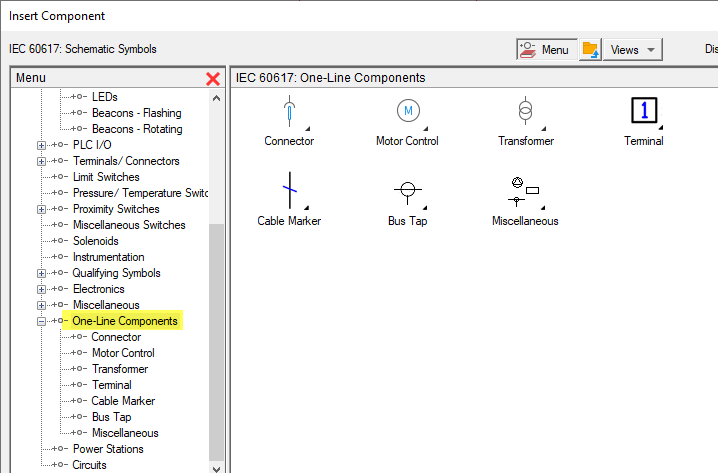Collapse the One-Line Components node
The height and width of the screenshot is (473, 718).
(x=41, y=322)
